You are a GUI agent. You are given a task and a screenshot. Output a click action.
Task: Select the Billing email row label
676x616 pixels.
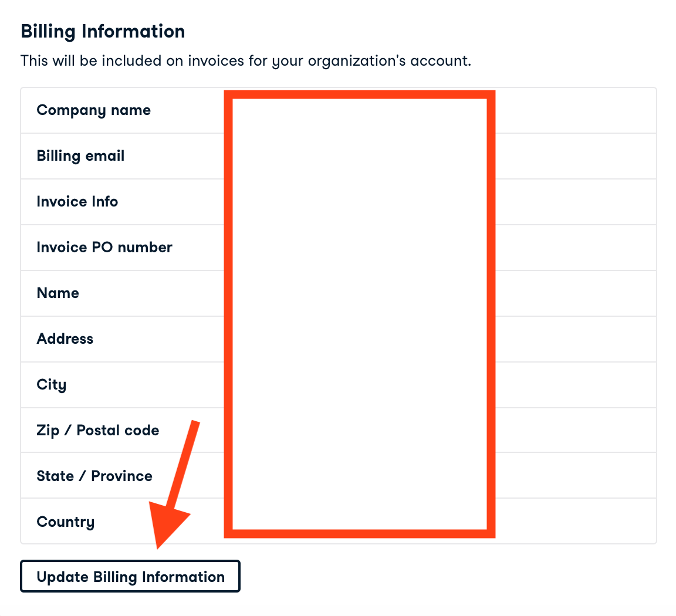[80, 156]
